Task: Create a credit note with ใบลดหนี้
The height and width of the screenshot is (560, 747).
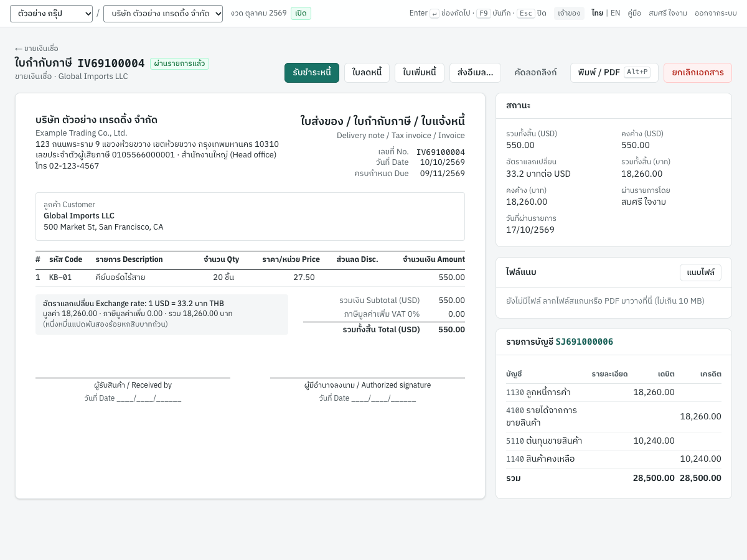Action: tap(367, 73)
